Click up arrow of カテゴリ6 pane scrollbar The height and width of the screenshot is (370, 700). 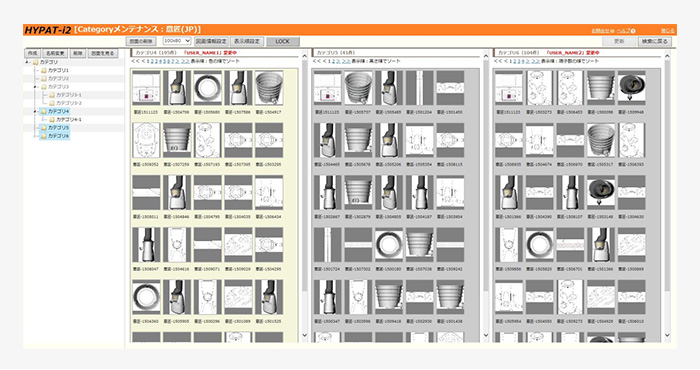[x=667, y=56]
